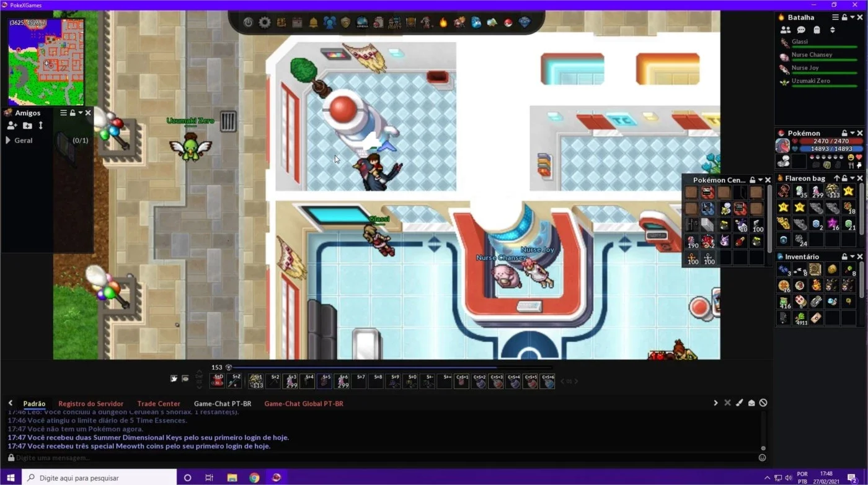This screenshot has width=868, height=485.
Task: Click the ghost filter icon in Batalha panel
Action: 817,30
